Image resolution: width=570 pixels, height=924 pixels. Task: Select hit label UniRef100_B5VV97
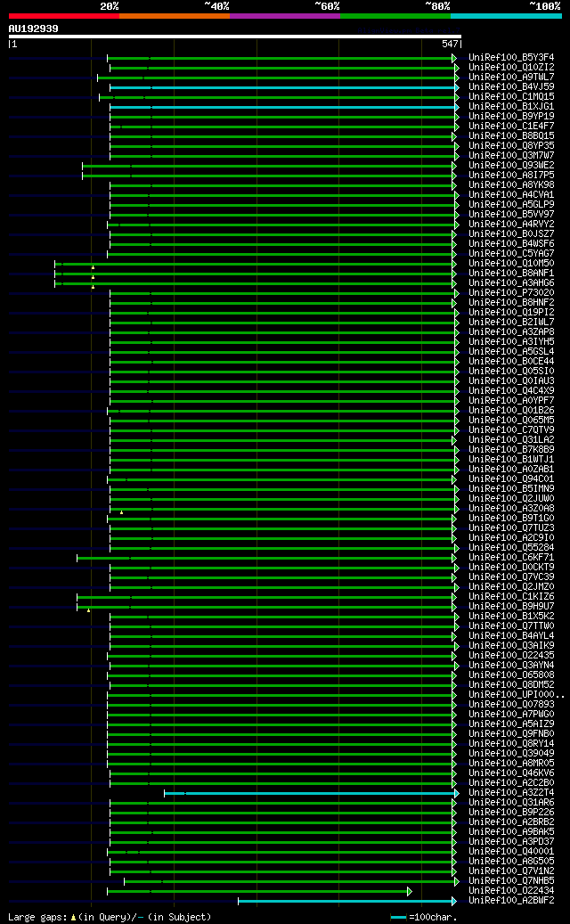pos(511,215)
